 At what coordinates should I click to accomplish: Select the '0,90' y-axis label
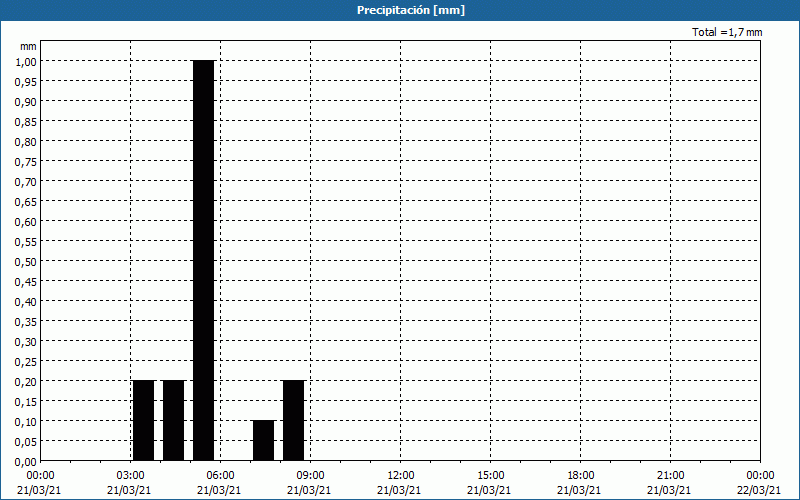[x=26, y=102]
